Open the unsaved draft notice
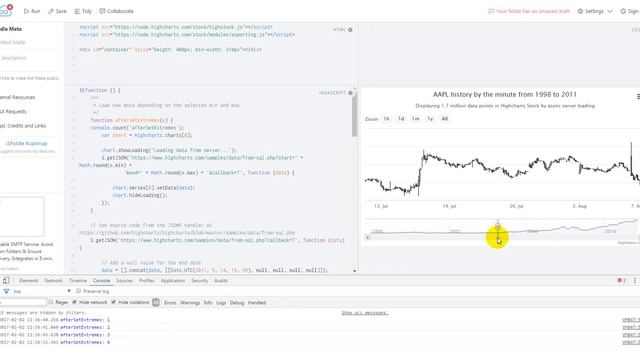The image size is (640, 360). coord(529,11)
